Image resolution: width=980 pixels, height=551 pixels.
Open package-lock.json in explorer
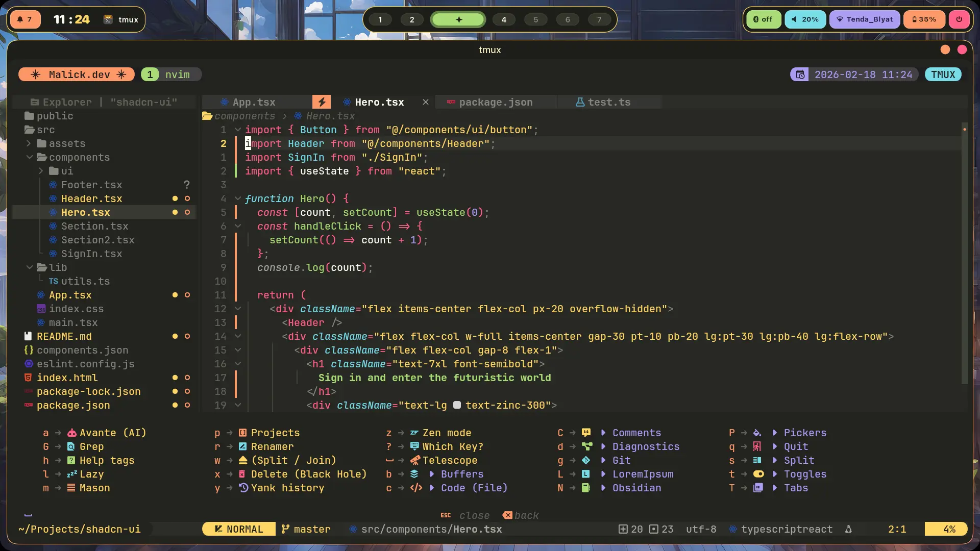pos(88,391)
